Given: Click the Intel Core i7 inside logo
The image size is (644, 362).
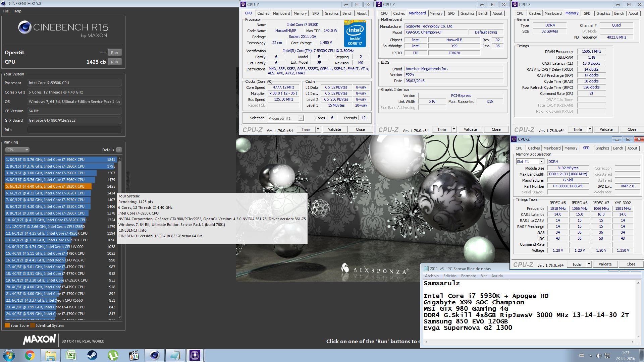Looking at the screenshot, I should coord(355,34).
